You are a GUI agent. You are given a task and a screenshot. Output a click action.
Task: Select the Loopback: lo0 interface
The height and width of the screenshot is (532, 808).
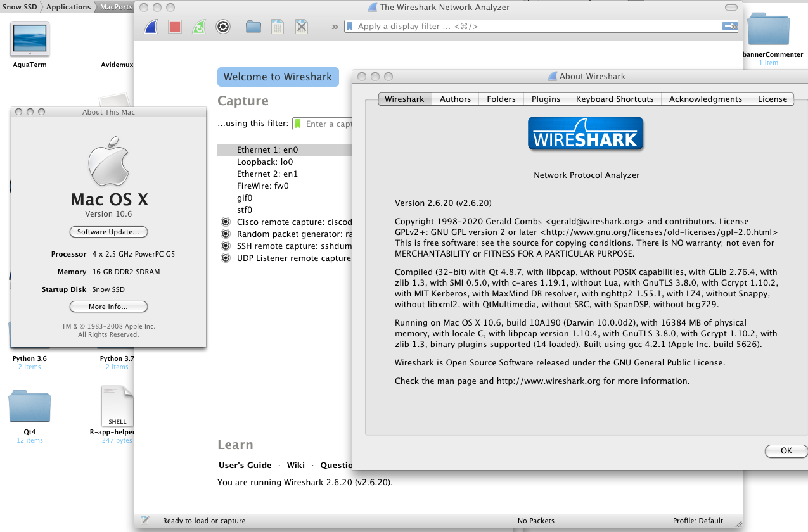point(265,161)
